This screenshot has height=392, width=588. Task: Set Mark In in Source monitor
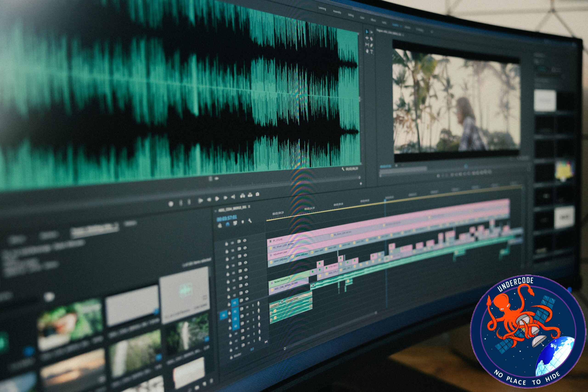[x=181, y=203]
